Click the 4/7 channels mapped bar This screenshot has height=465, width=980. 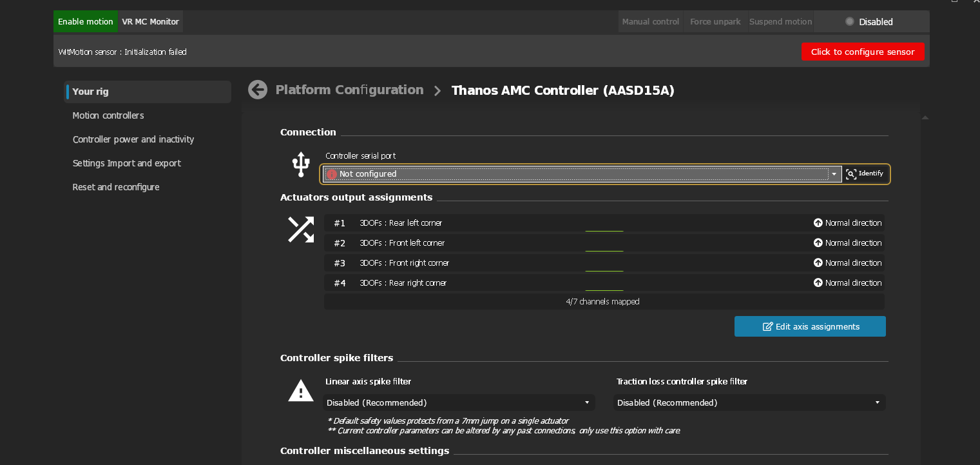[x=604, y=301]
